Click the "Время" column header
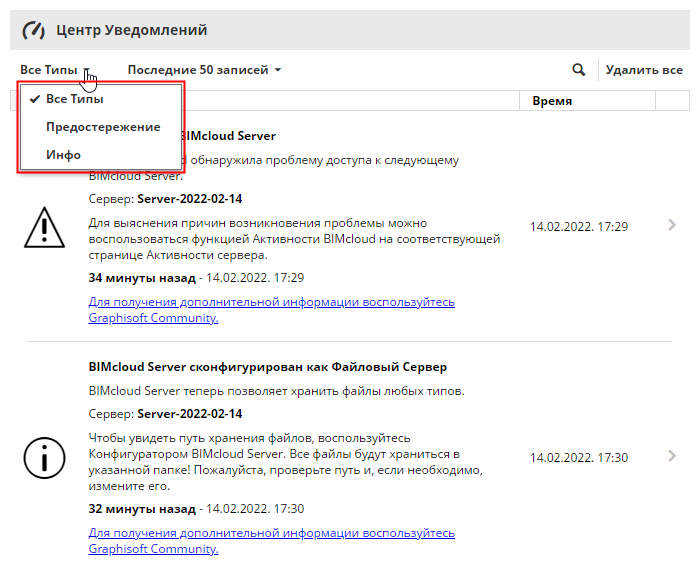Viewport: 700px width, 582px height. 552,101
